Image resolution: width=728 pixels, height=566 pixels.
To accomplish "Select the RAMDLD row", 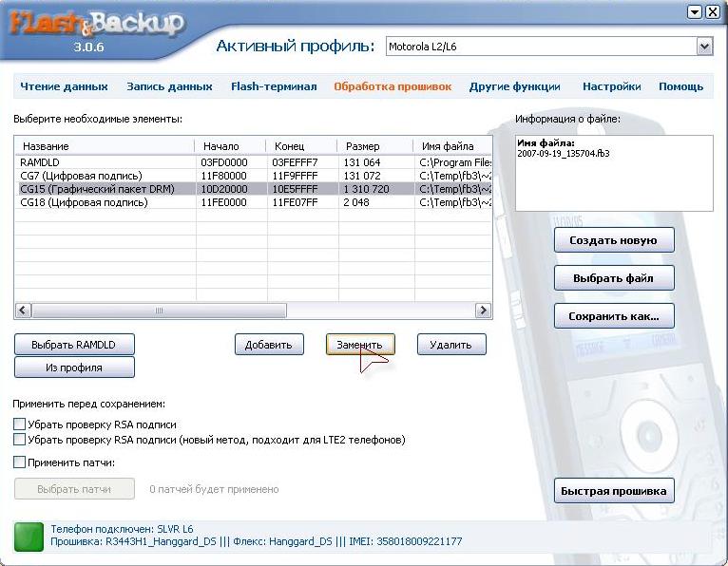I will click(254, 162).
